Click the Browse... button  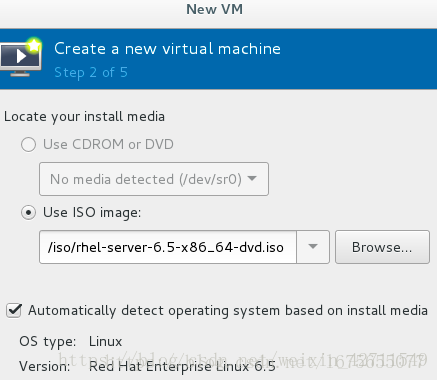pyautogui.click(x=382, y=247)
